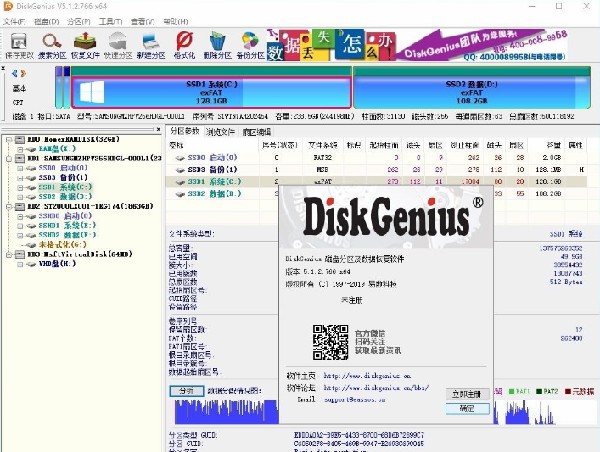Open the 查看(V) menu

pyautogui.click(x=143, y=21)
